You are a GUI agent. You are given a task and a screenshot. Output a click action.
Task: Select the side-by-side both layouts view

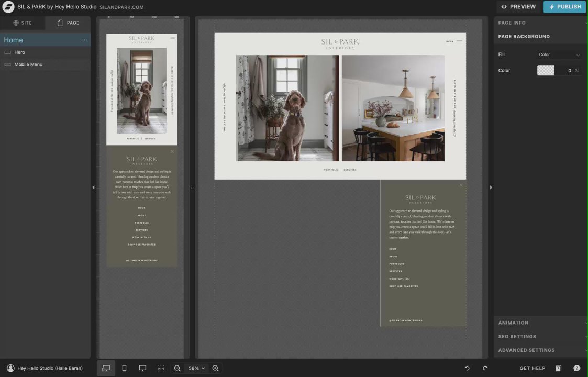[106, 369]
